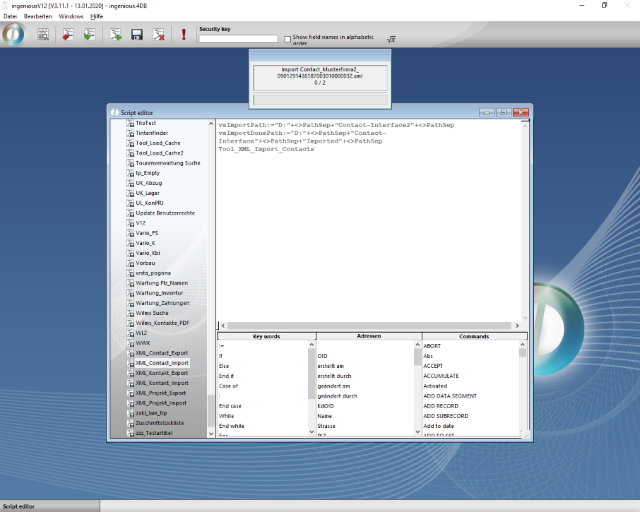This screenshot has width=640, height=512.
Task: Select XML_Contact_Export in script list
Action: point(161,353)
